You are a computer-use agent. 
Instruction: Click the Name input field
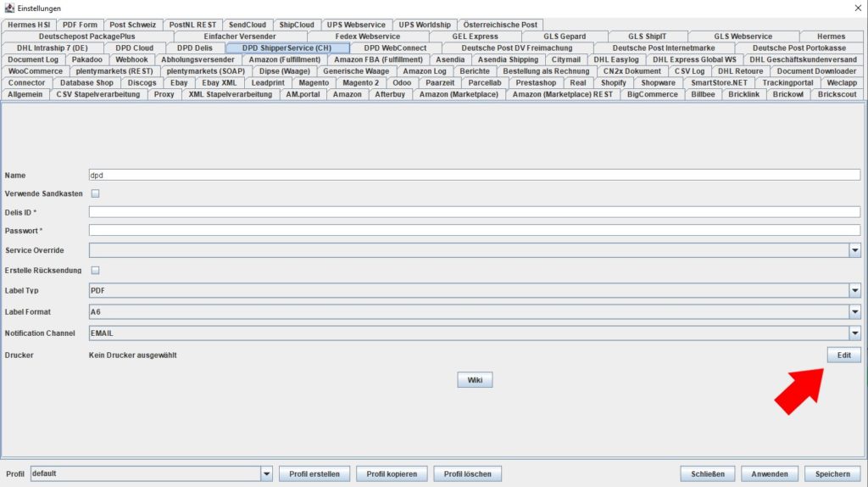475,175
